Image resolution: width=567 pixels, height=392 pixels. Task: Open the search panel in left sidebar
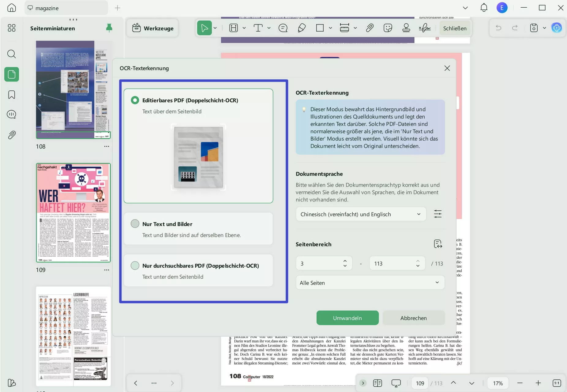[x=12, y=54]
